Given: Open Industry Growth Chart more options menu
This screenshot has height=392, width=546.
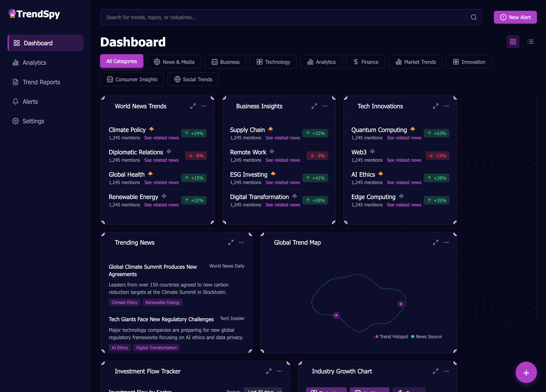Looking at the screenshot, I should [446, 371].
